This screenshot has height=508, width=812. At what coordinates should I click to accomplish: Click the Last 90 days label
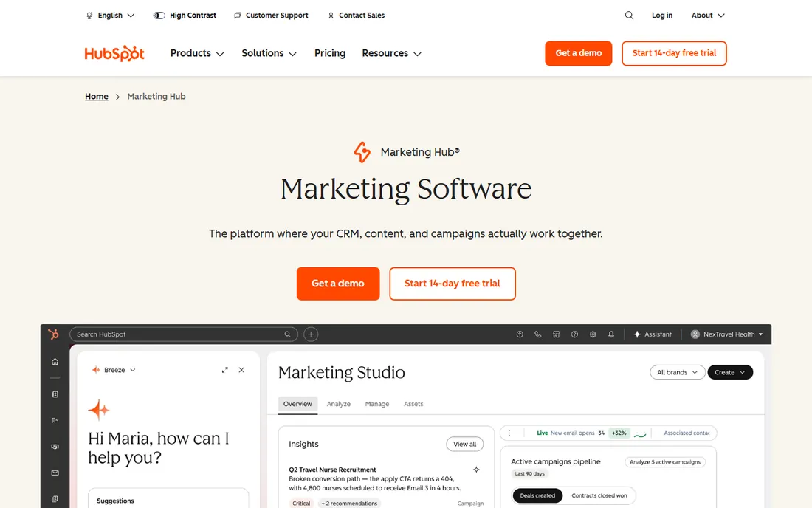pos(529,474)
